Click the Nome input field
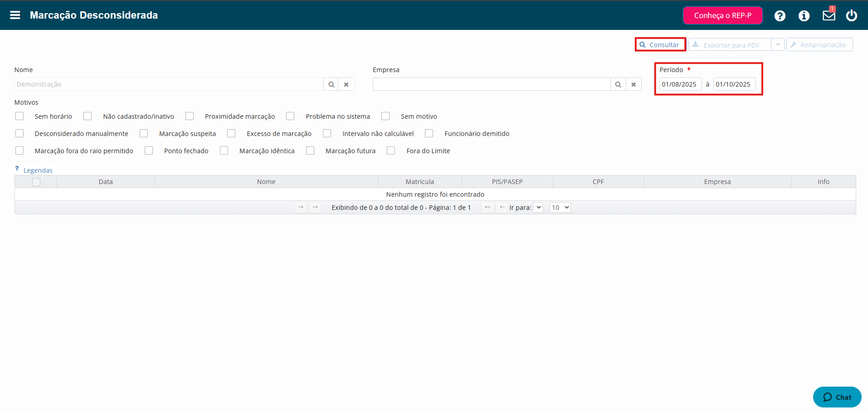868x412 pixels. [x=169, y=84]
